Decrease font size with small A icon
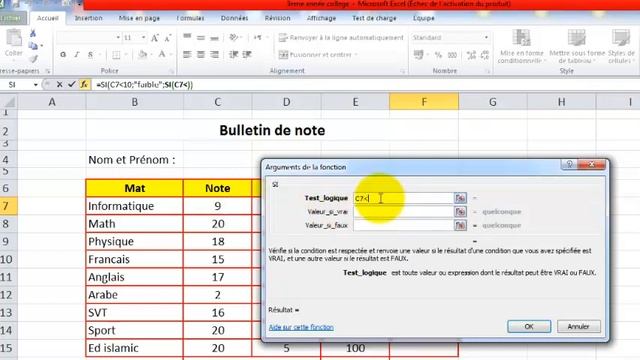The height and width of the screenshot is (360, 640). point(168,38)
